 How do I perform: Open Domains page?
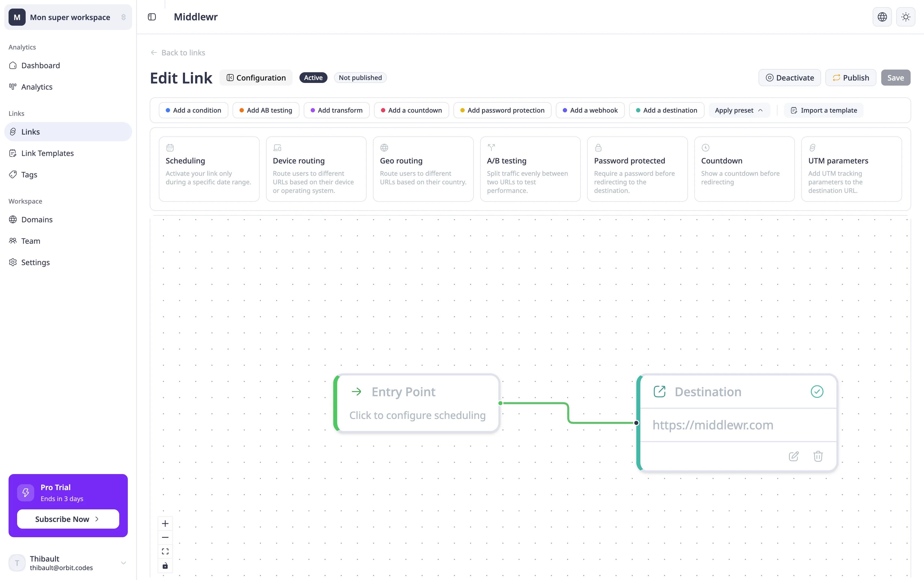(68, 219)
